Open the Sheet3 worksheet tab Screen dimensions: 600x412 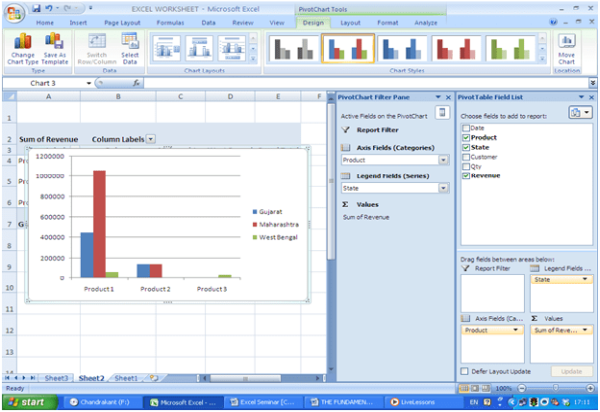click(56, 378)
